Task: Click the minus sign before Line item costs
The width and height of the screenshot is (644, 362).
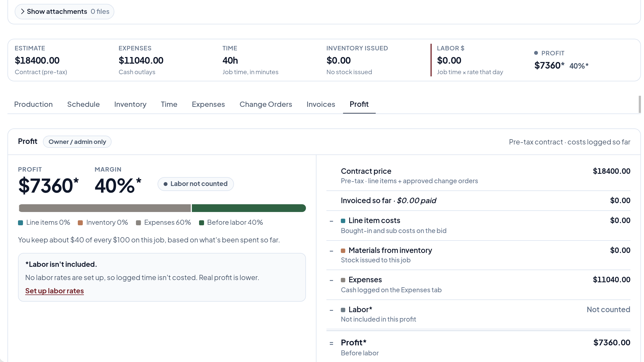Action: [331, 221]
